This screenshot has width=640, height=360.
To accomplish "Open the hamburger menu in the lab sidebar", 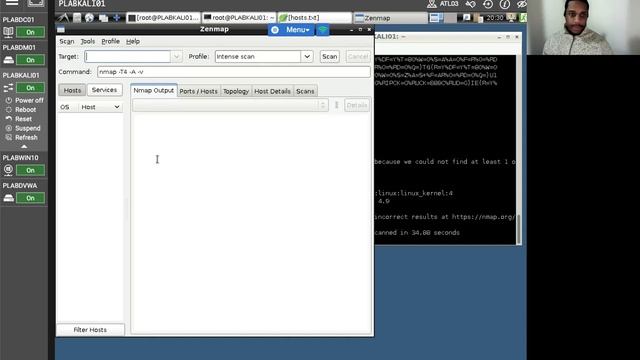I will tap(12, 3).
